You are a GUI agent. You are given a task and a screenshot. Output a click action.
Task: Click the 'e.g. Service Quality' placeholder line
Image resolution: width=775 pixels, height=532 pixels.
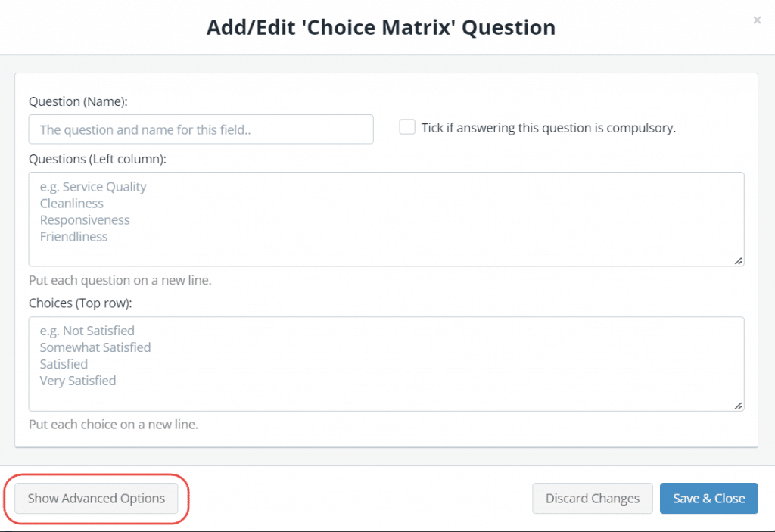click(93, 187)
